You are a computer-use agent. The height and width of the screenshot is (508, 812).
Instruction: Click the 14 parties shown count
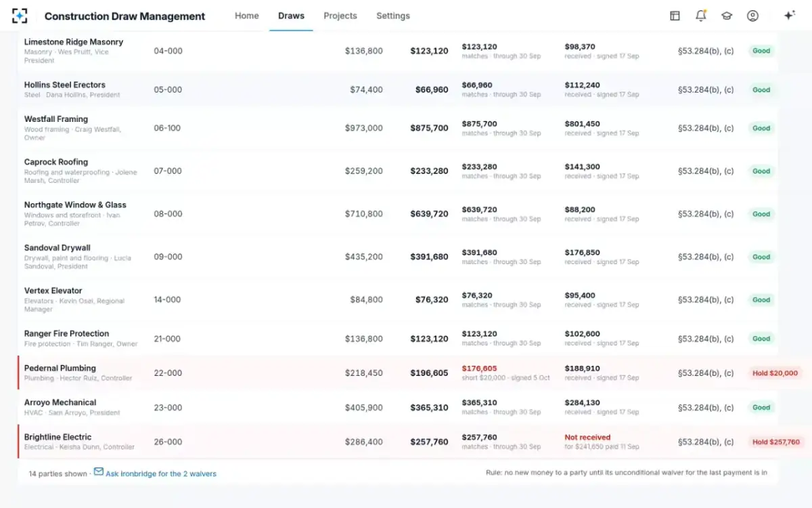coord(58,474)
